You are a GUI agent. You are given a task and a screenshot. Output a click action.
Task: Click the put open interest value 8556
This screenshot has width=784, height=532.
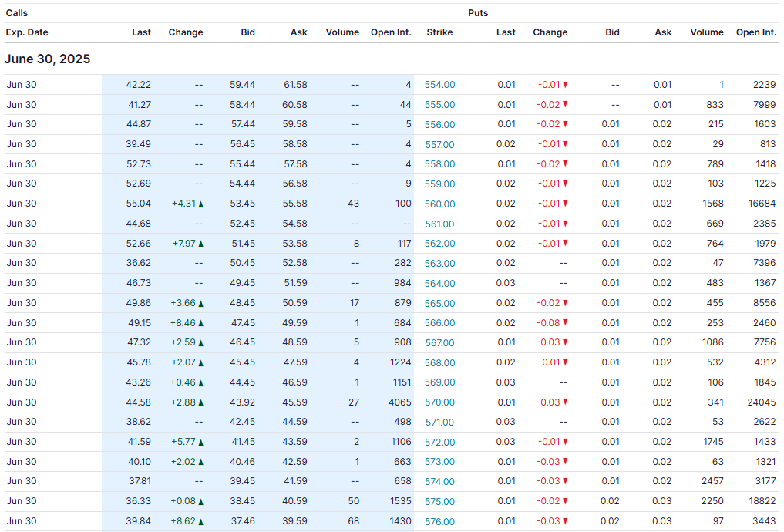[x=765, y=303]
